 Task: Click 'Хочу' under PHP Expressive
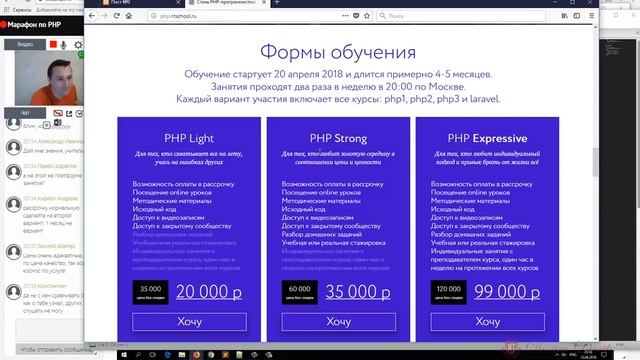(487, 322)
